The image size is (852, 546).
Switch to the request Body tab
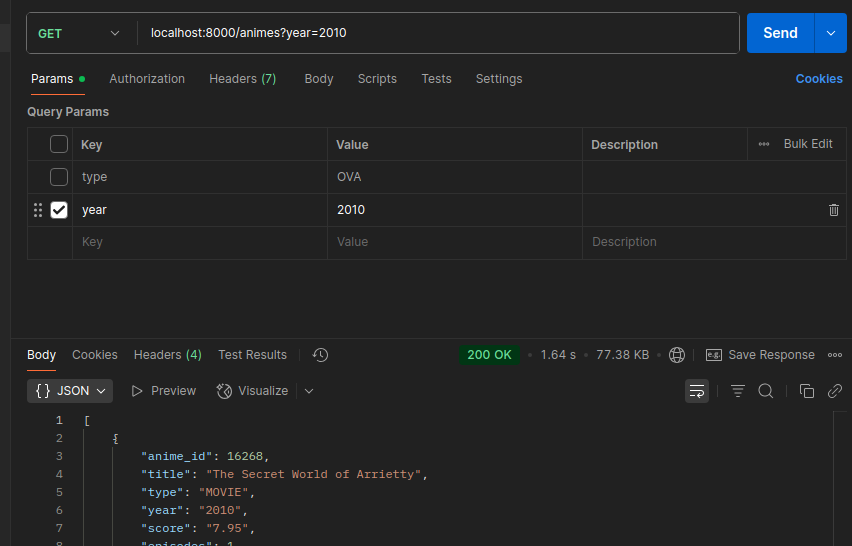(319, 79)
